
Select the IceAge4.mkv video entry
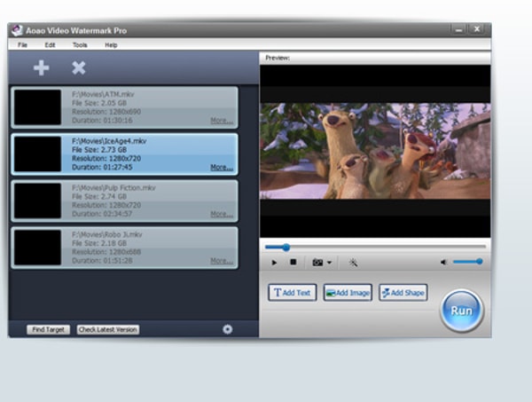point(124,154)
